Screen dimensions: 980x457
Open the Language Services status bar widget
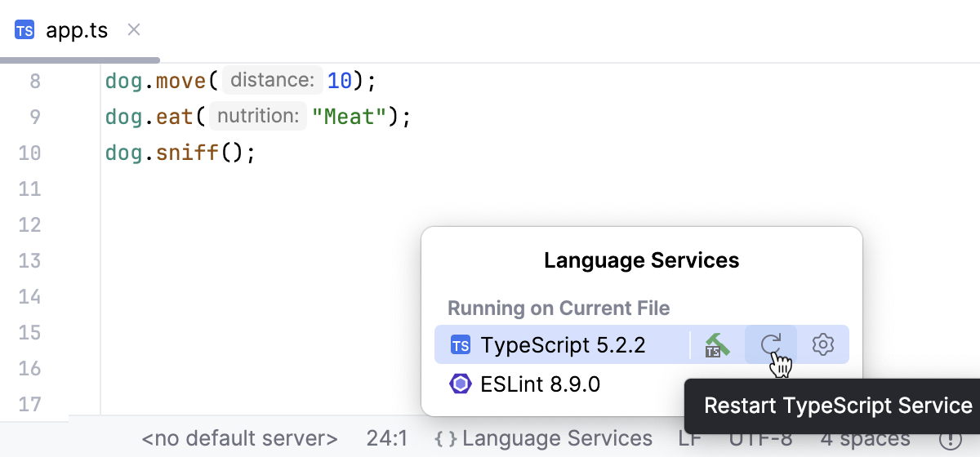pyautogui.click(x=543, y=439)
